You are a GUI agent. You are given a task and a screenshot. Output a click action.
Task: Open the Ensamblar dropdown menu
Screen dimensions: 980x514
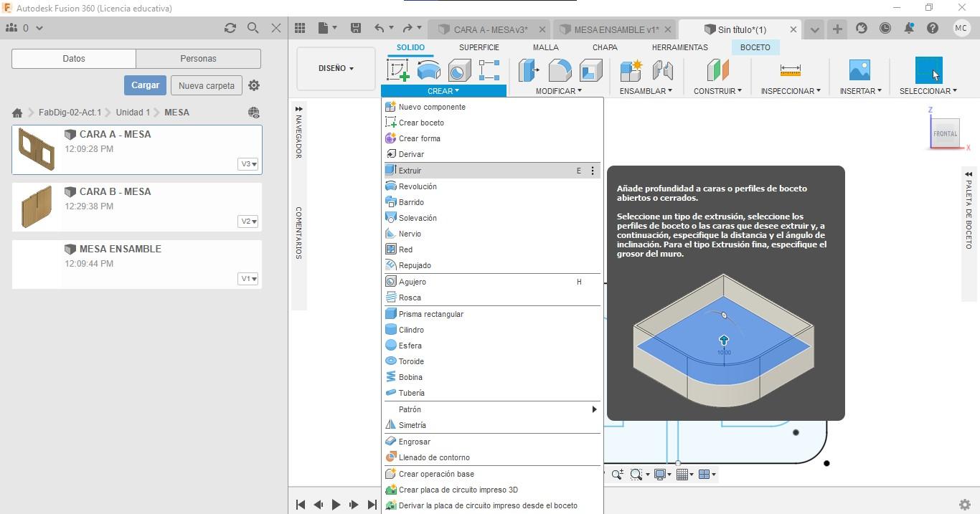click(646, 91)
